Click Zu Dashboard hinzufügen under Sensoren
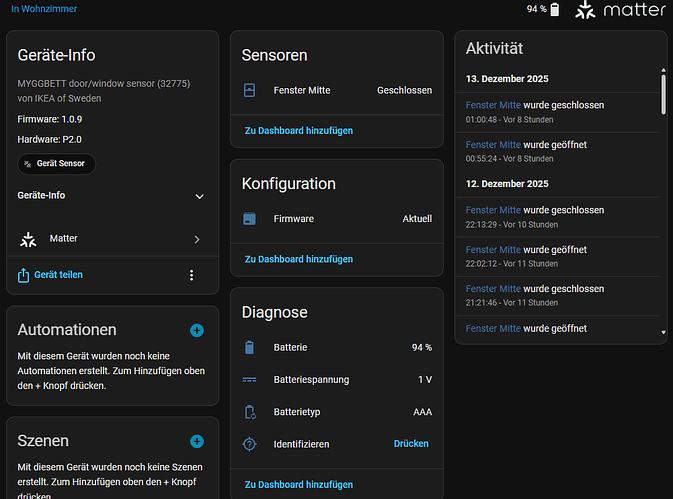 coord(298,130)
